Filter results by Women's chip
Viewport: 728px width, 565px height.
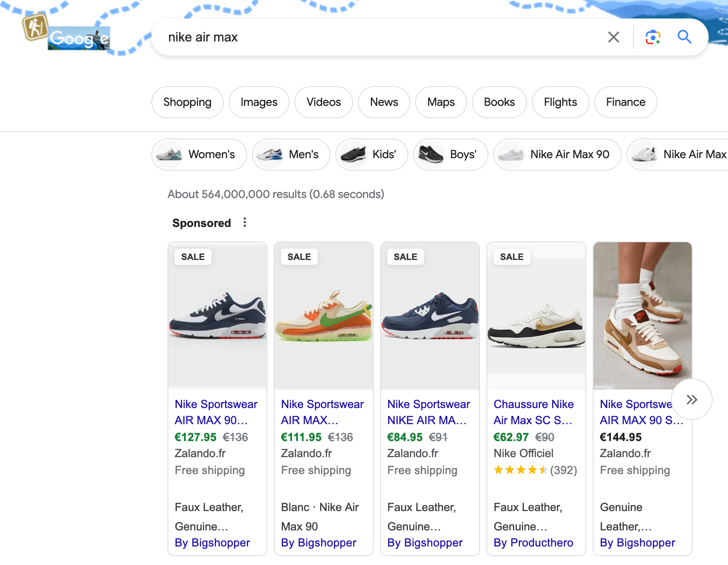(x=199, y=155)
